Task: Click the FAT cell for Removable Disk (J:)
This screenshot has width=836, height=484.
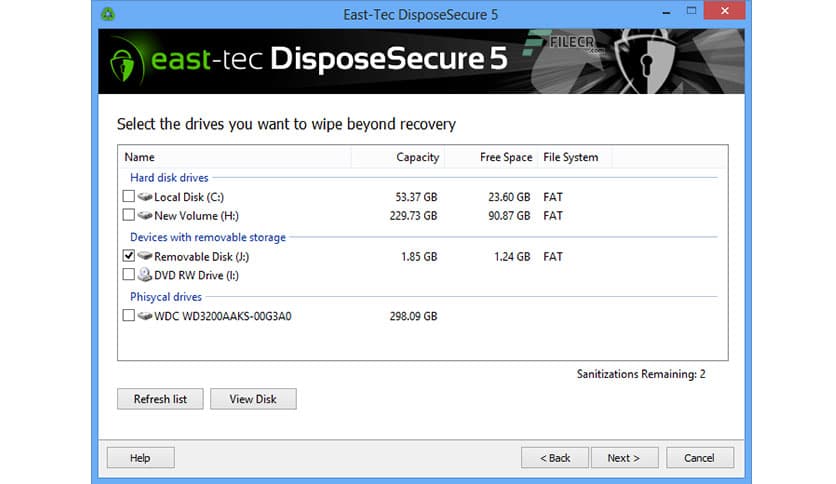Action: click(x=553, y=257)
